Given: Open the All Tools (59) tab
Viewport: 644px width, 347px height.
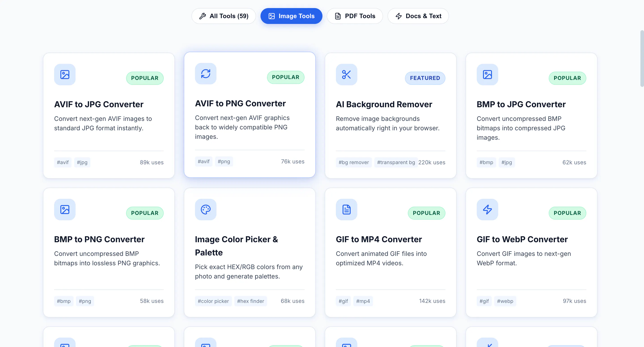Looking at the screenshot, I should coord(224,16).
